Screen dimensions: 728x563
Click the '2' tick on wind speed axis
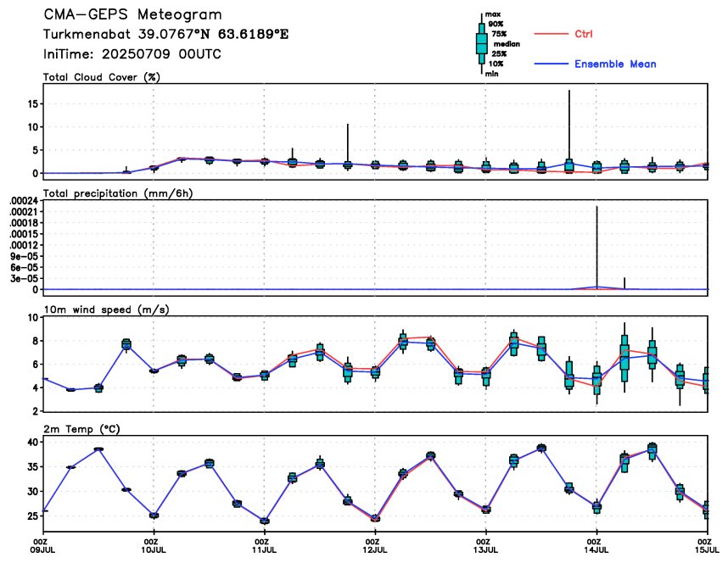pos(36,411)
